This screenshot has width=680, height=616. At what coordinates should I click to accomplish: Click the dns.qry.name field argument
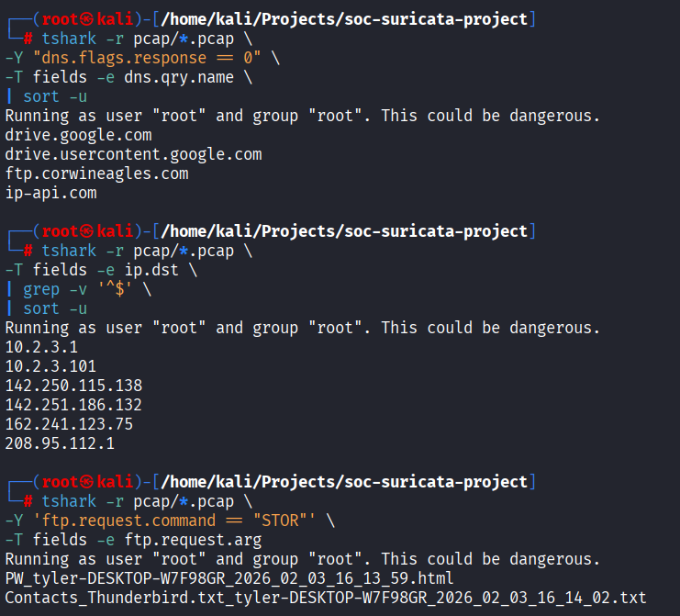pos(179,78)
